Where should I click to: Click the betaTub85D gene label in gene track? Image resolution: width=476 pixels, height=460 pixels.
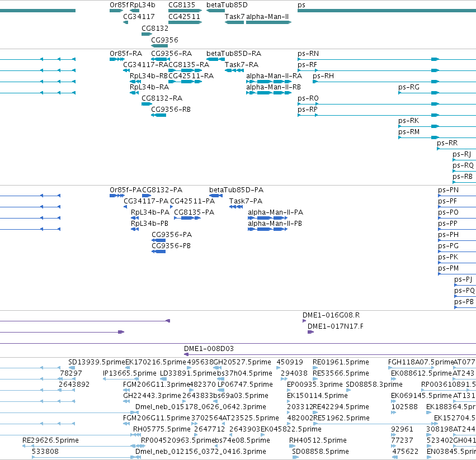(227, 5)
